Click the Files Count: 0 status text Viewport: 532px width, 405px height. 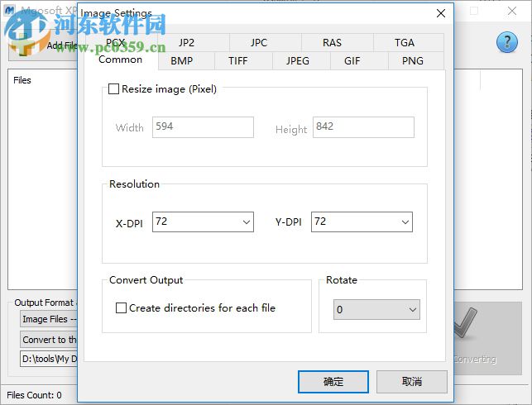pyautogui.click(x=34, y=395)
